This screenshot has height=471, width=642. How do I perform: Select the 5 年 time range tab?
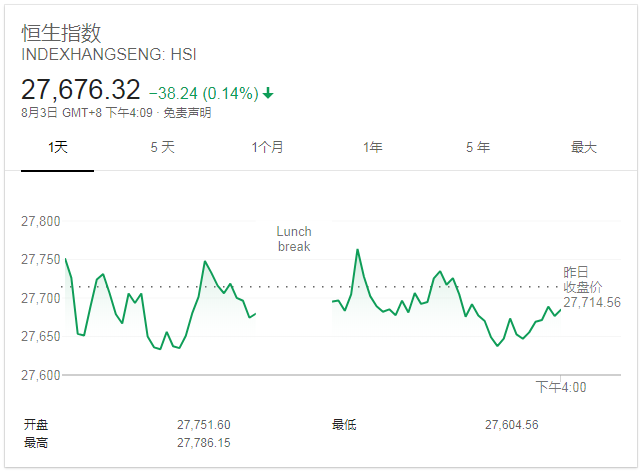(478, 147)
